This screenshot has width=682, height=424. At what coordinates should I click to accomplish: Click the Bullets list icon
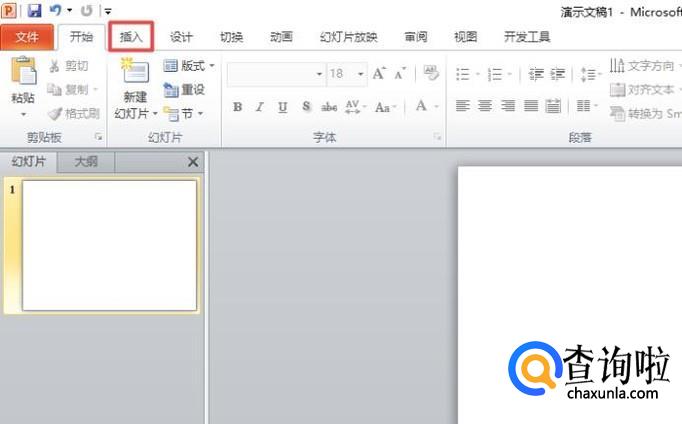pyautogui.click(x=463, y=74)
